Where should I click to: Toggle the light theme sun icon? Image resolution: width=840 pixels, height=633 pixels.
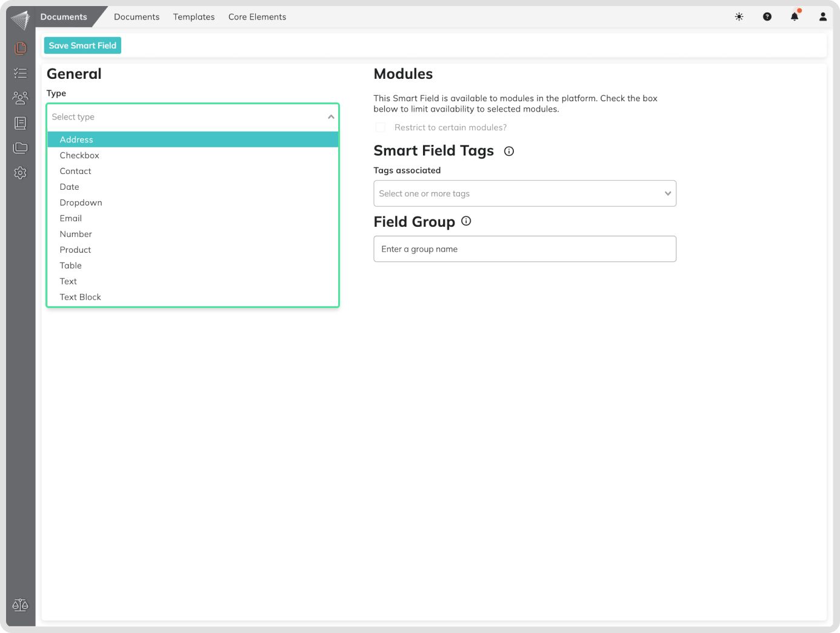(x=739, y=17)
